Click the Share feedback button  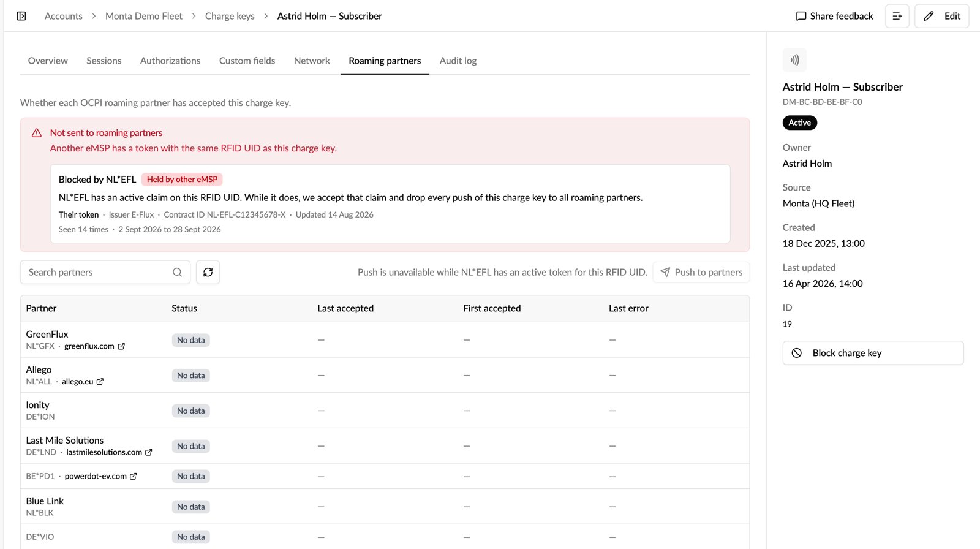coord(834,16)
